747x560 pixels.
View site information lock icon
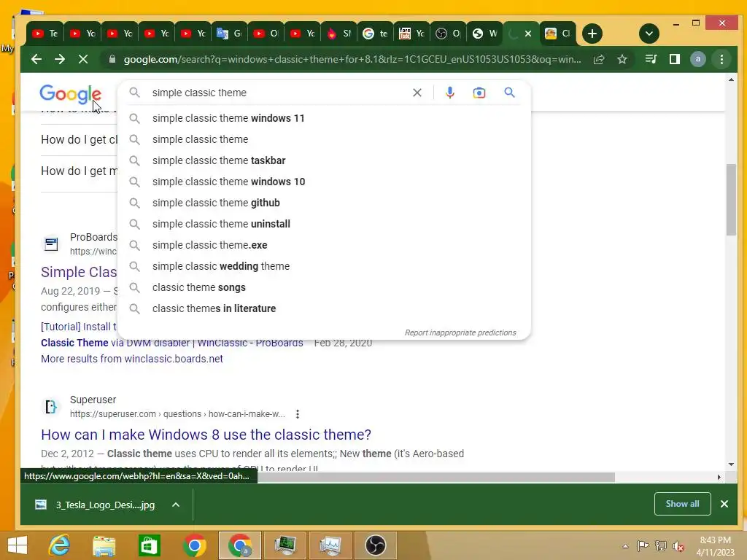pos(112,59)
